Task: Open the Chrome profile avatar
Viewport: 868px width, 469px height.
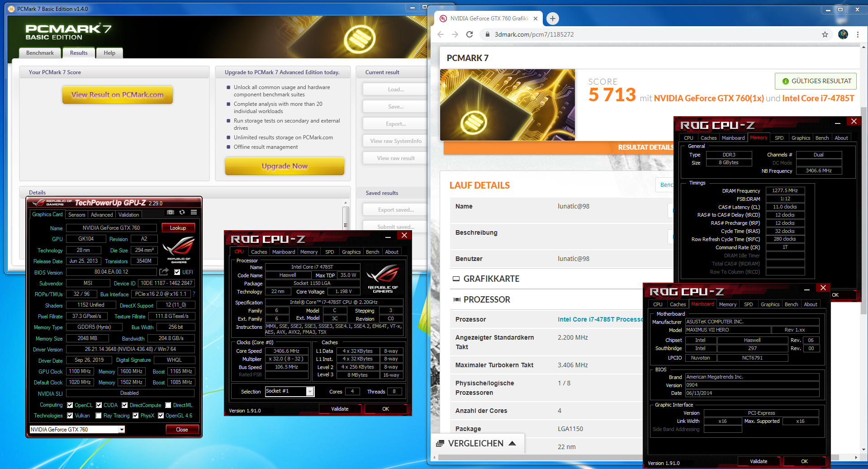Action: (843, 34)
